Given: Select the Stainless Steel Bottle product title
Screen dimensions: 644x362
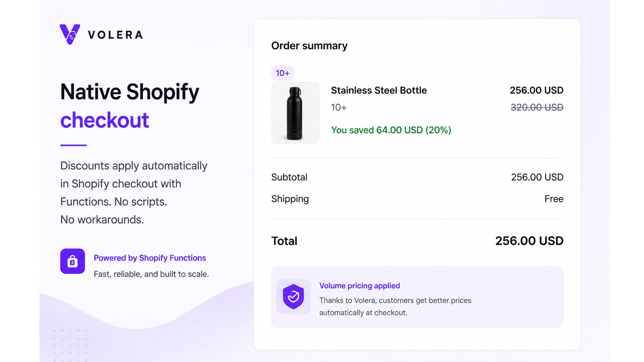Looking at the screenshot, I should 379,90.
